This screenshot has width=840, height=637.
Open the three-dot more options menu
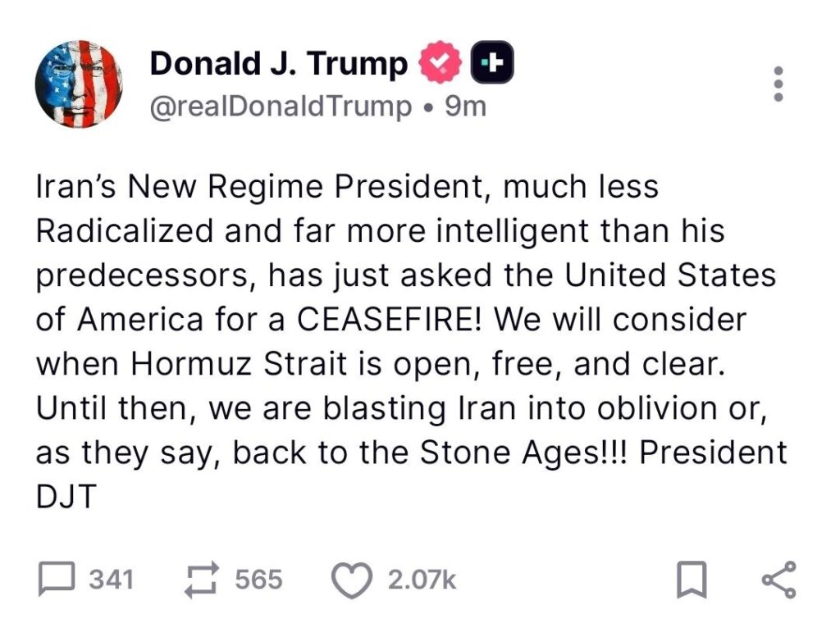point(778,84)
